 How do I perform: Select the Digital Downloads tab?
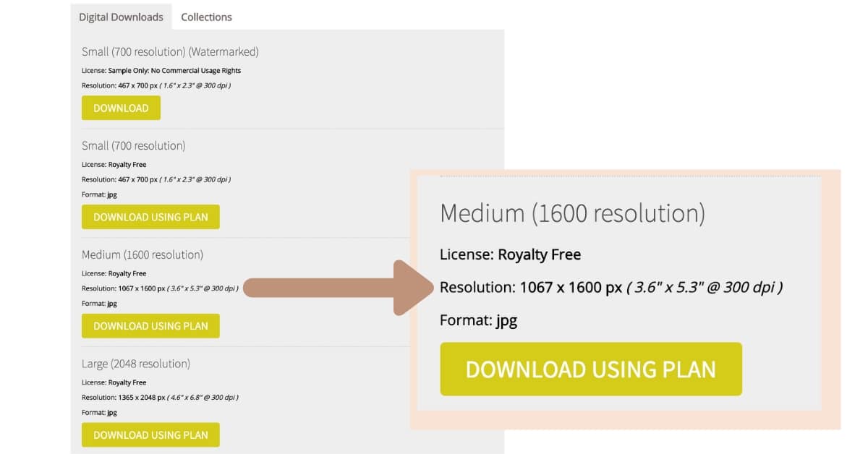coord(121,17)
